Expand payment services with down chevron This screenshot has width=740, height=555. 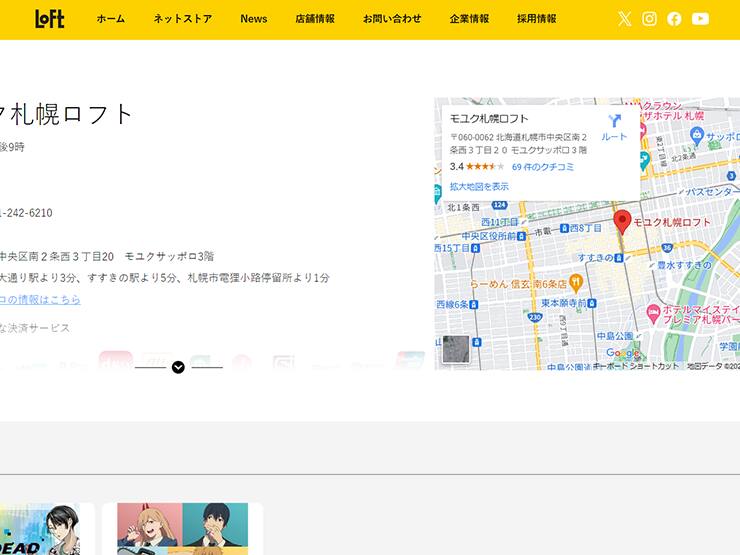tap(178, 367)
